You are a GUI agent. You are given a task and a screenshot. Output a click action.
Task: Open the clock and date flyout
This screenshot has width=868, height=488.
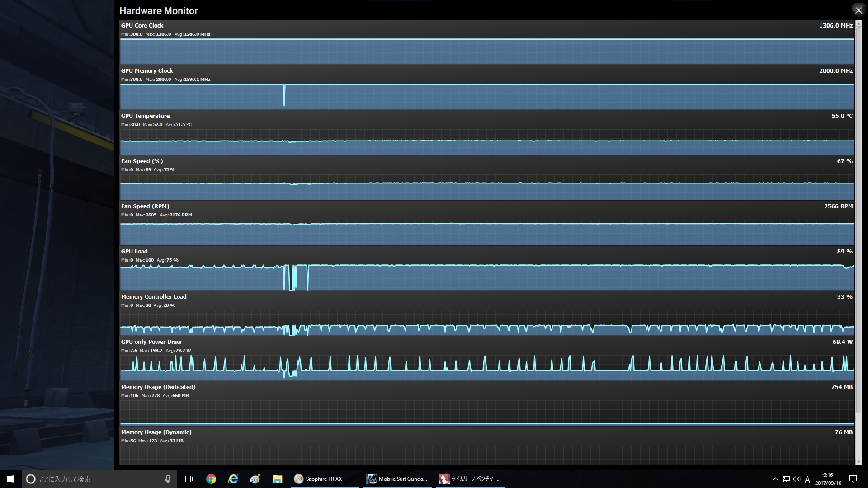click(828, 479)
